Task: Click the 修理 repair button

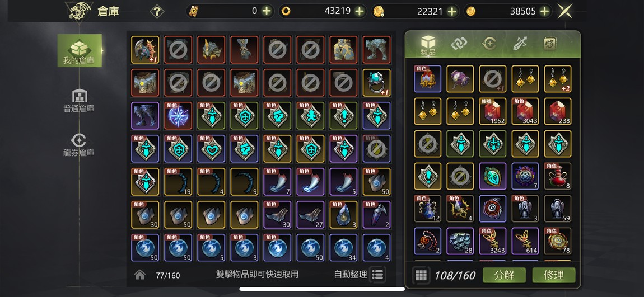Action: point(554,275)
